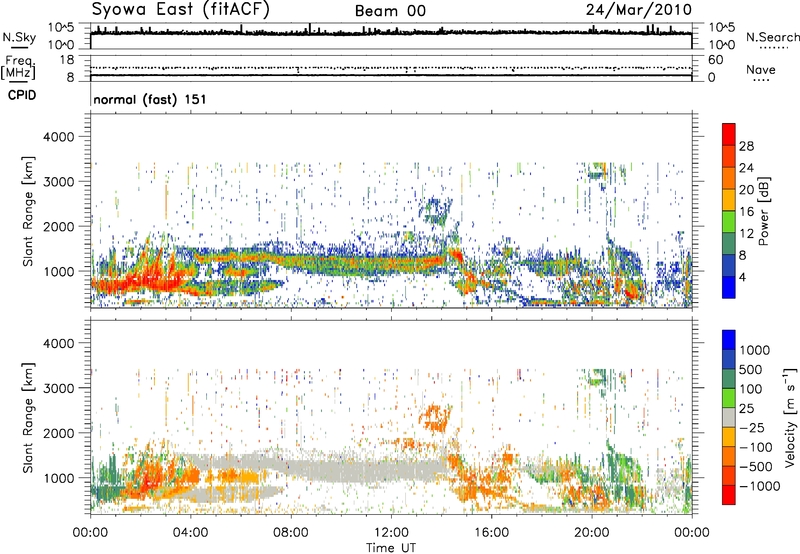Click the 1000 tick on velocity panel
The height and width of the screenshot is (554, 800).
point(58,478)
